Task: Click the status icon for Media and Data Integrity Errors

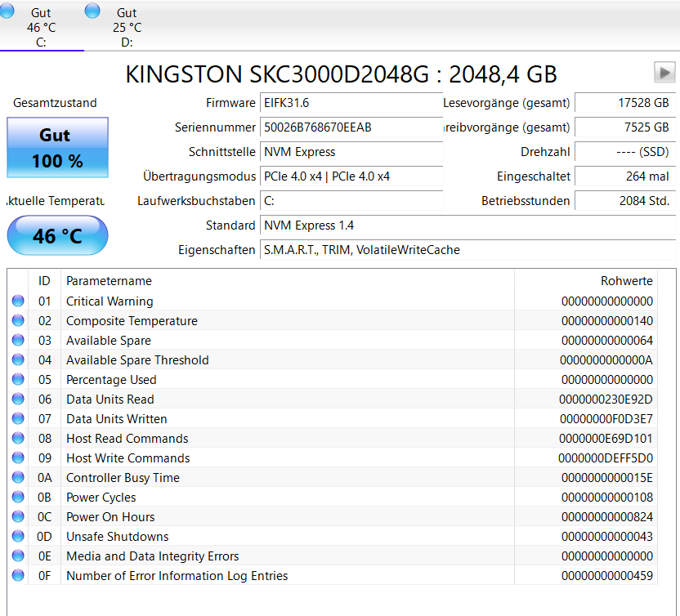Action: tap(18, 556)
